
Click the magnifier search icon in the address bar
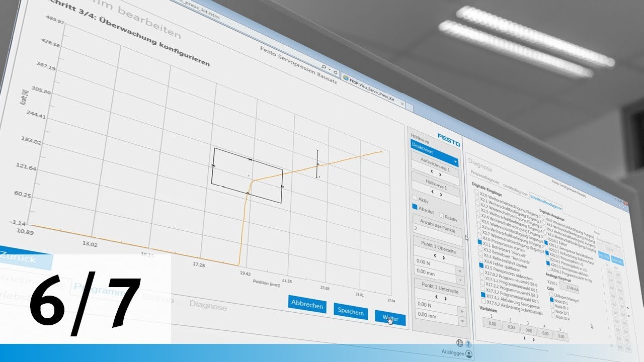click(323, 68)
